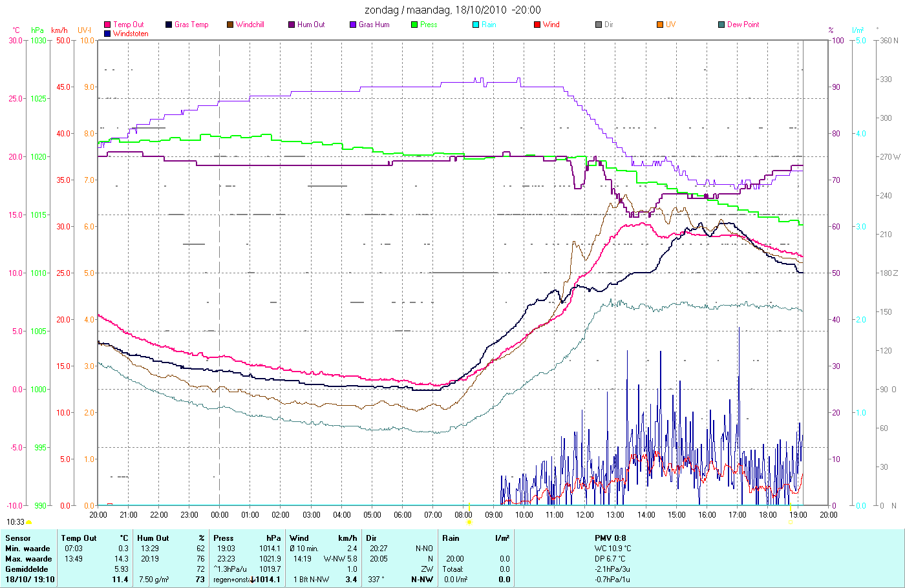The image size is (905, 588).
Task: Click the cyan Rain legend square
Action: [x=476, y=25]
